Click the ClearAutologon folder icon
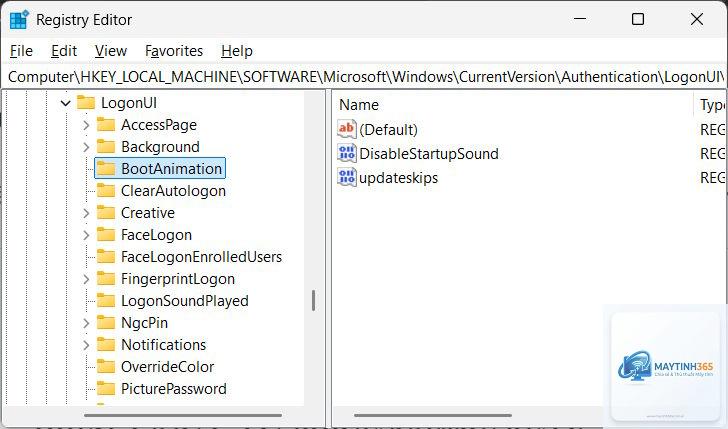Image resolution: width=728 pixels, height=429 pixels. click(106, 190)
